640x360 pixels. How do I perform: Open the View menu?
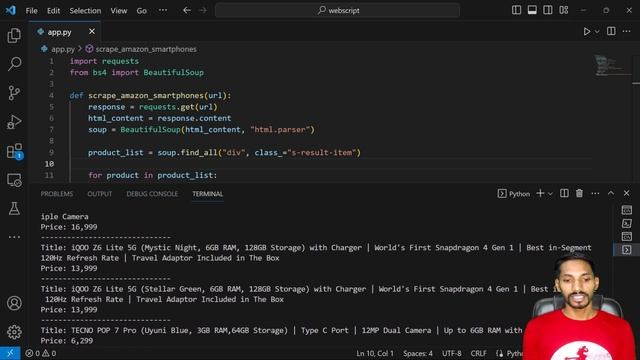click(x=119, y=11)
